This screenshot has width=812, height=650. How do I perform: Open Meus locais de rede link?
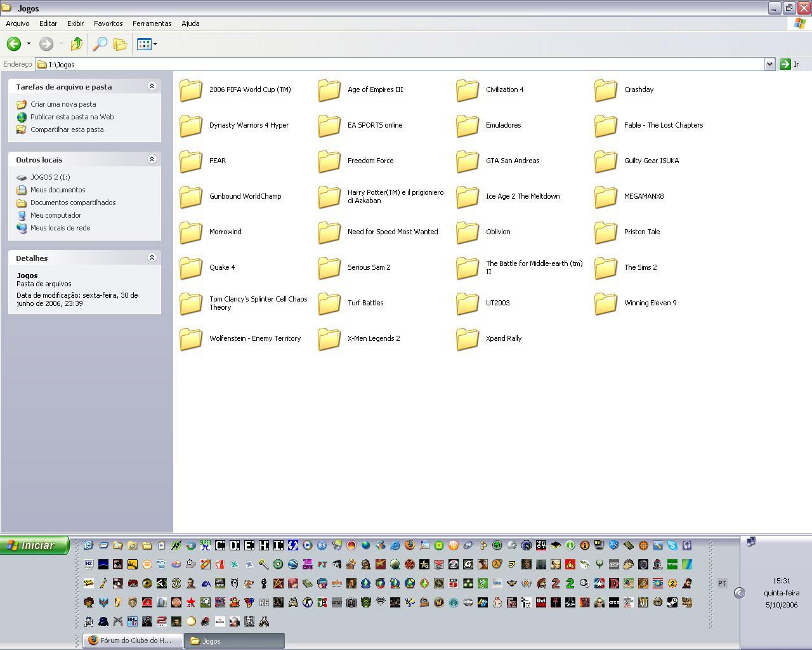60,228
